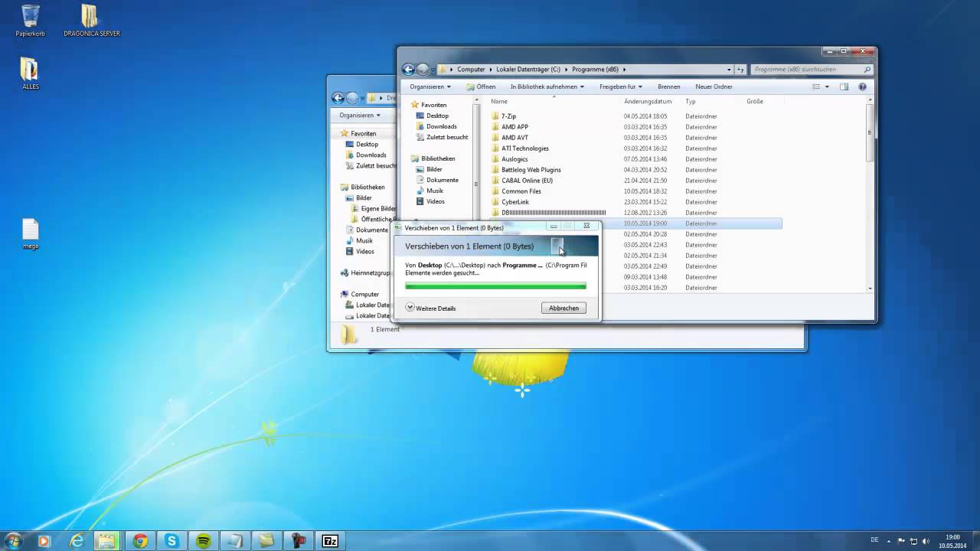Open Chrome from the taskbar
This screenshot has height=551, width=980.
click(140, 541)
